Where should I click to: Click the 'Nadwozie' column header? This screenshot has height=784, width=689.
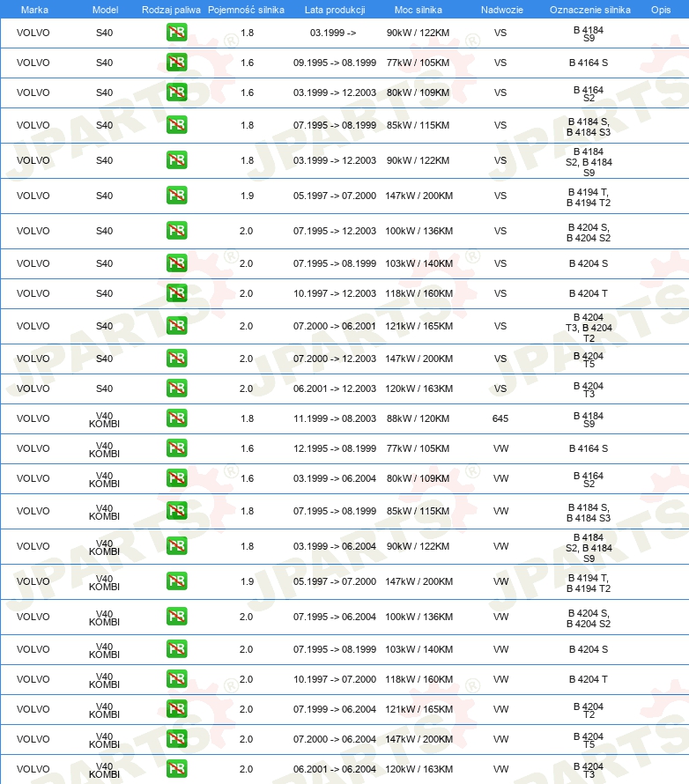[x=502, y=10]
